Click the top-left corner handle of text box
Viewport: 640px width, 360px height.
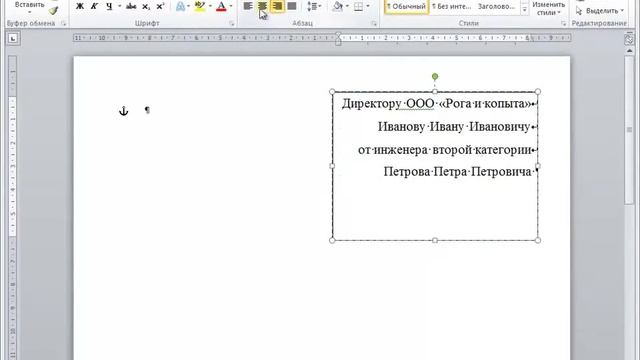pos(332,92)
